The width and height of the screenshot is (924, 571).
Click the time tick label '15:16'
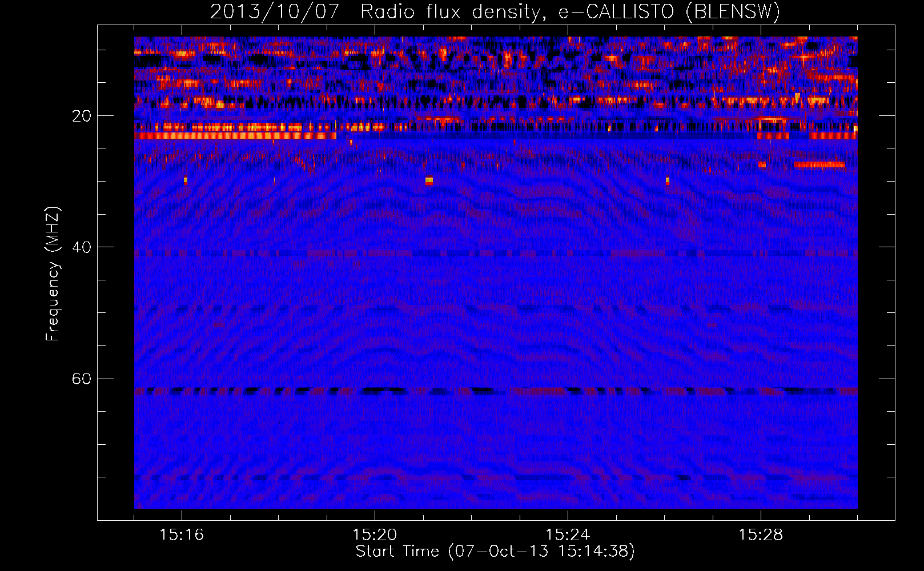(182, 534)
